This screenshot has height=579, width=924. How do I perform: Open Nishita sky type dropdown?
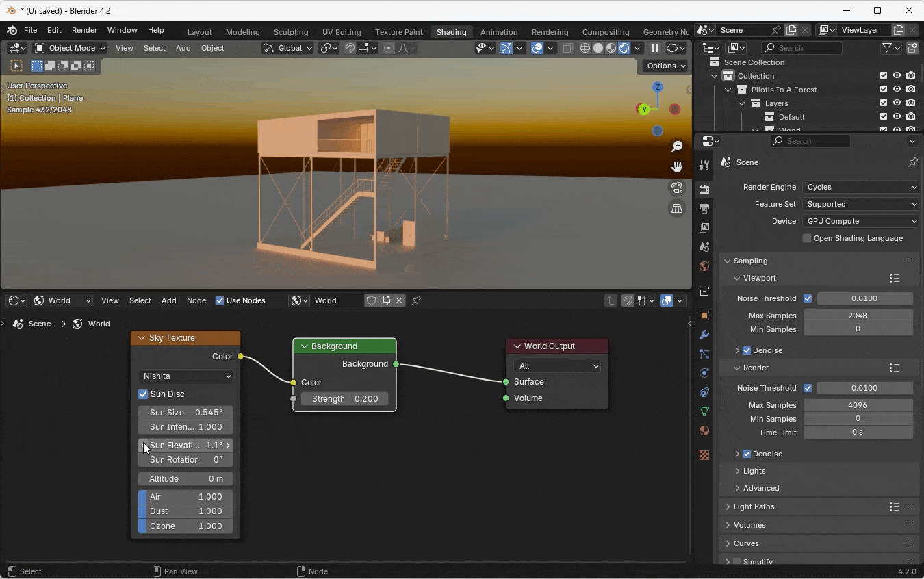(x=185, y=376)
